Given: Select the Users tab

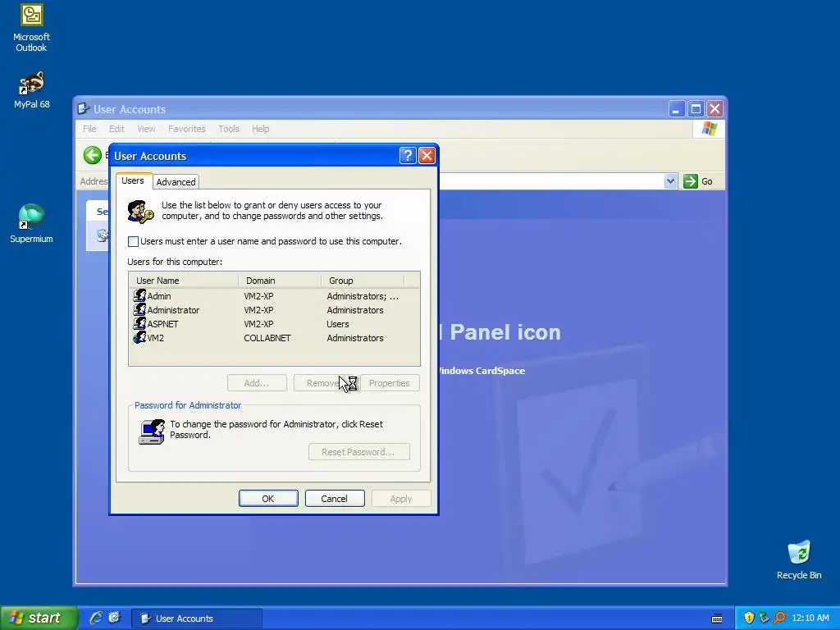Looking at the screenshot, I should 133,180.
